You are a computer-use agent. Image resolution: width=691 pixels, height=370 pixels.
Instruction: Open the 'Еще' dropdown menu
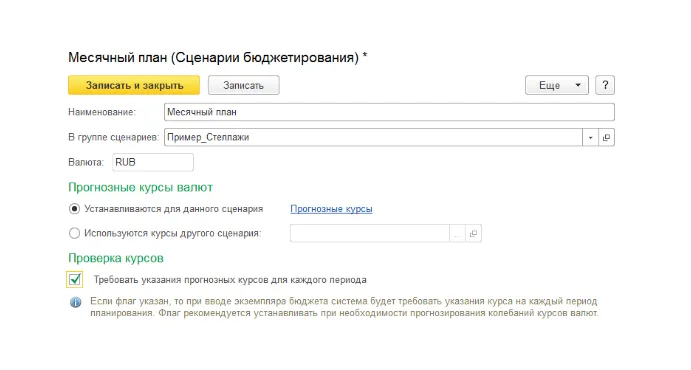point(557,85)
